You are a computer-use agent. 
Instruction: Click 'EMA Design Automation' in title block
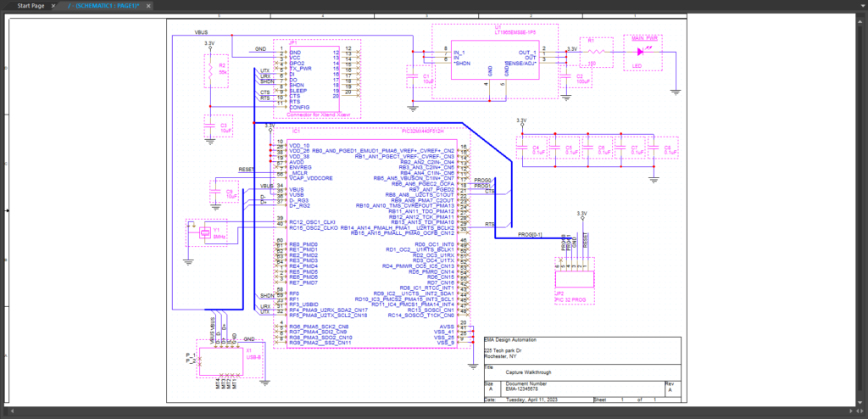coord(509,339)
